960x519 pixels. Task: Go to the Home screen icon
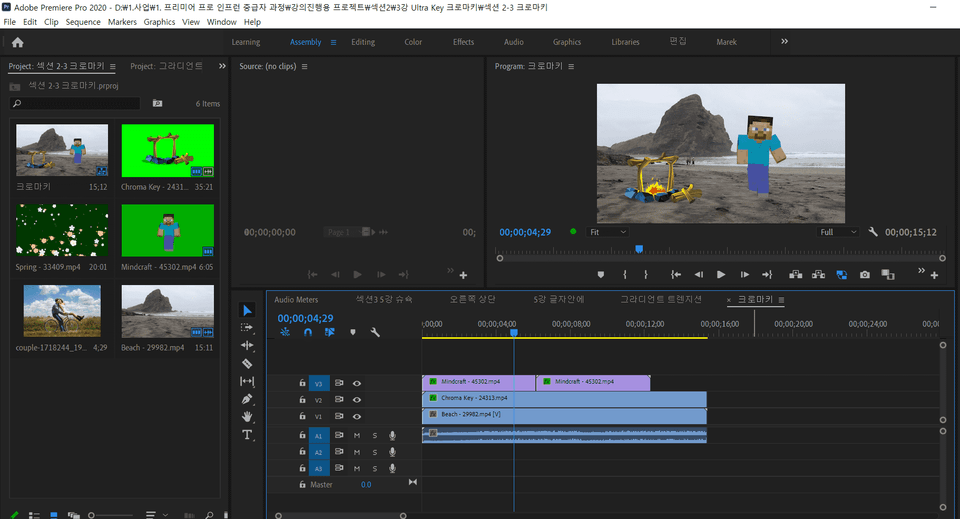18,42
